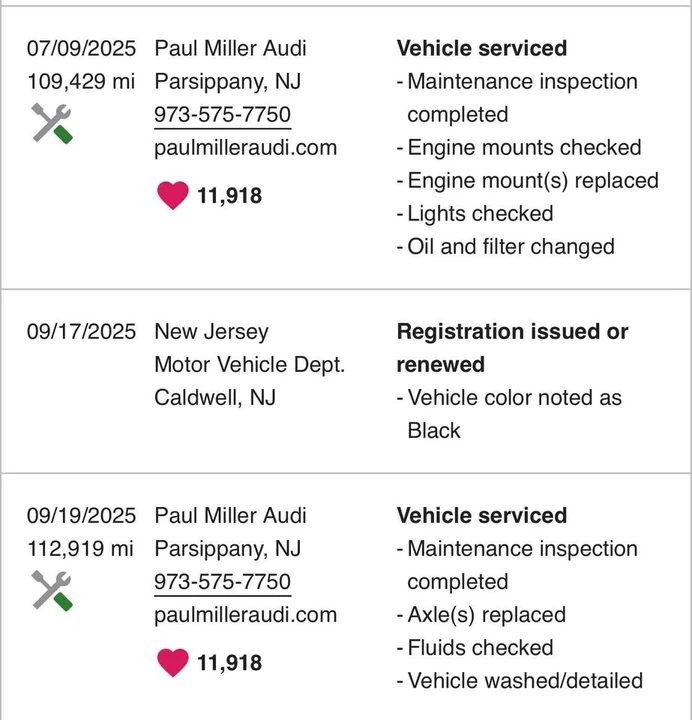Image resolution: width=692 pixels, height=720 pixels.
Task: Call 973-575-7750 link in first service record
Action: pyautogui.click(x=223, y=115)
